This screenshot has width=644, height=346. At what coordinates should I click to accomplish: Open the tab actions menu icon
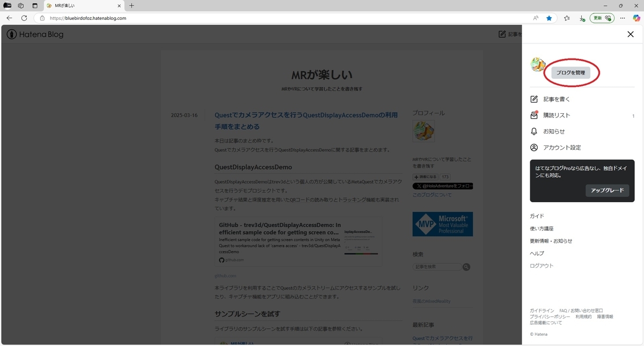[x=35, y=5]
